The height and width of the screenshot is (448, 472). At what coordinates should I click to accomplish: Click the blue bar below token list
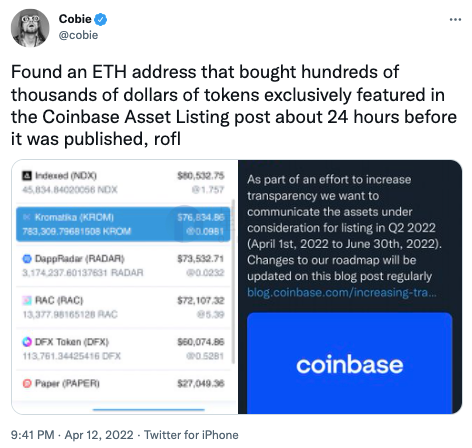coord(149,409)
